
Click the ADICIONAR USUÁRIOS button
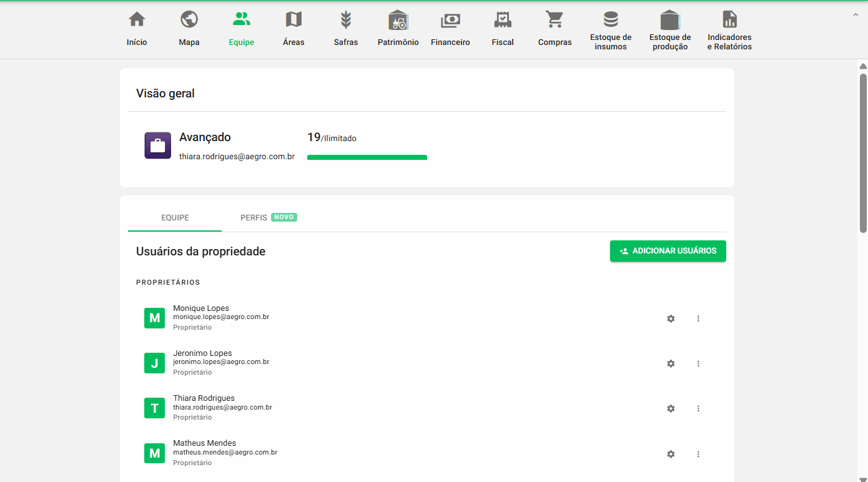click(x=668, y=251)
